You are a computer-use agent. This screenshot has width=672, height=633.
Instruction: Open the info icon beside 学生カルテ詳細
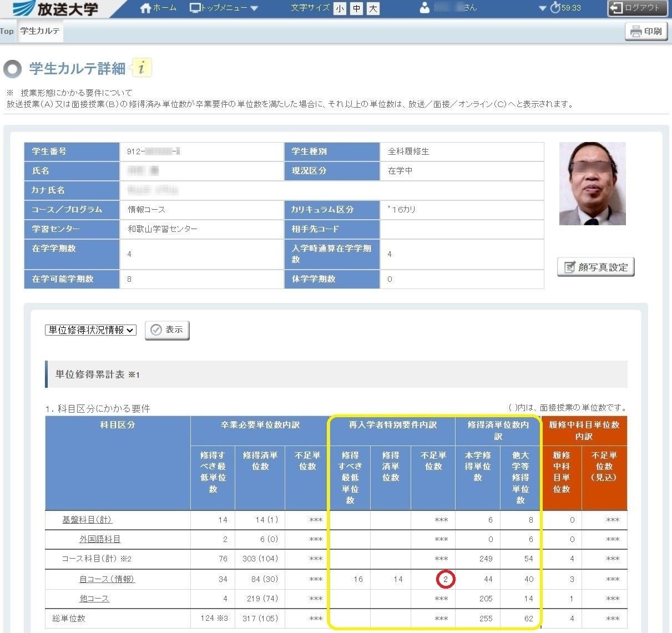142,68
